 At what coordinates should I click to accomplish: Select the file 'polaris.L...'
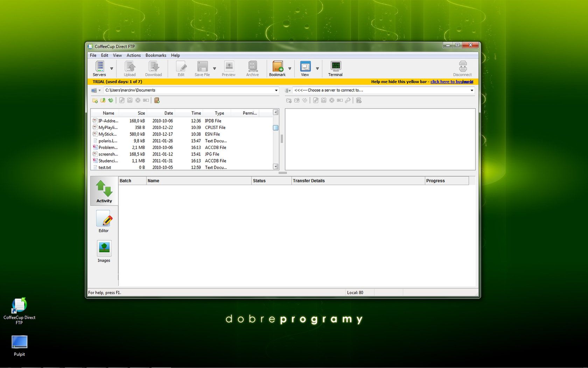[x=108, y=141]
